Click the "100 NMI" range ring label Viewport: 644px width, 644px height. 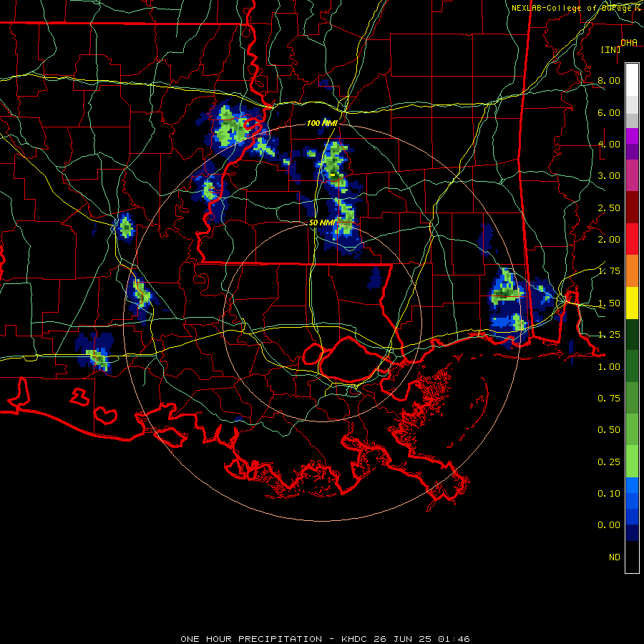click(x=322, y=123)
